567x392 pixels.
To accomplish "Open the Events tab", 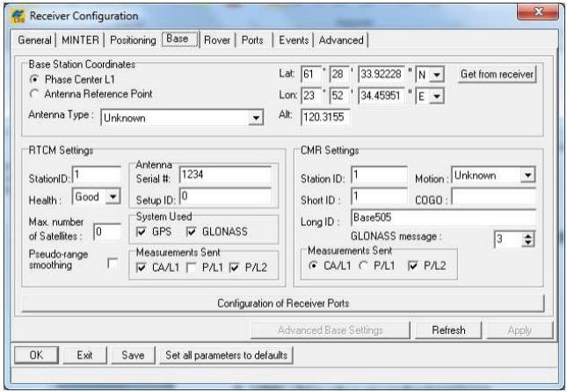I will [294, 40].
